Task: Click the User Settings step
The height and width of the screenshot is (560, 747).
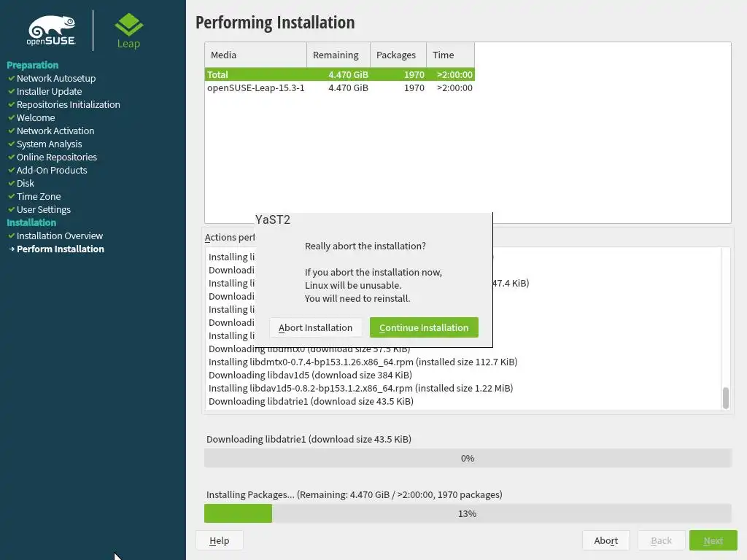Action: pos(43,209)
